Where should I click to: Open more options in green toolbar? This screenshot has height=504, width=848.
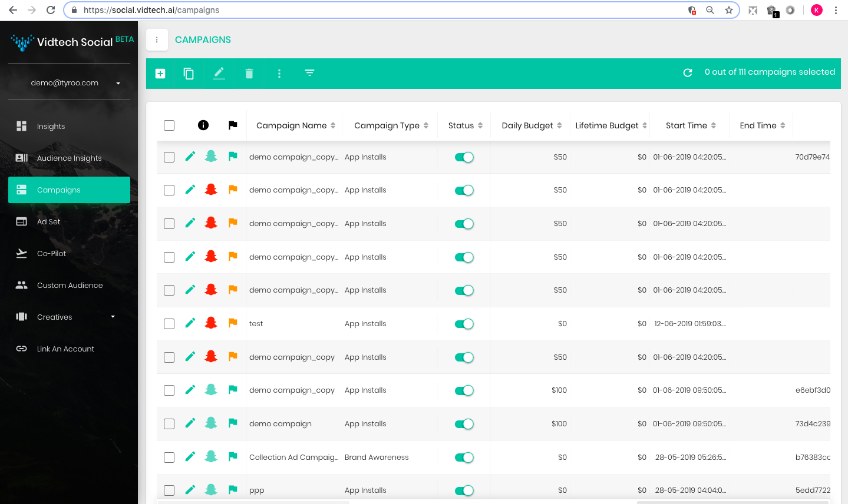(279, 74)
